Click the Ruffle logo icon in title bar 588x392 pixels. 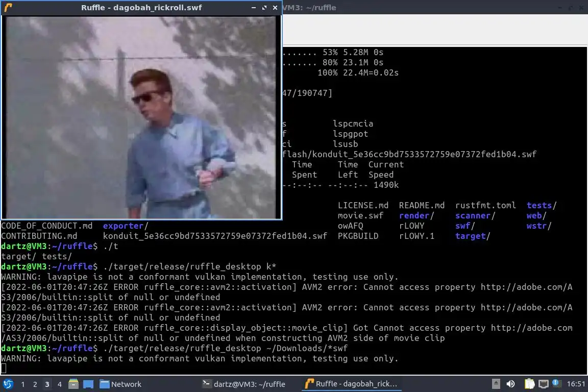pyautogui.click(x=8, y=7)
